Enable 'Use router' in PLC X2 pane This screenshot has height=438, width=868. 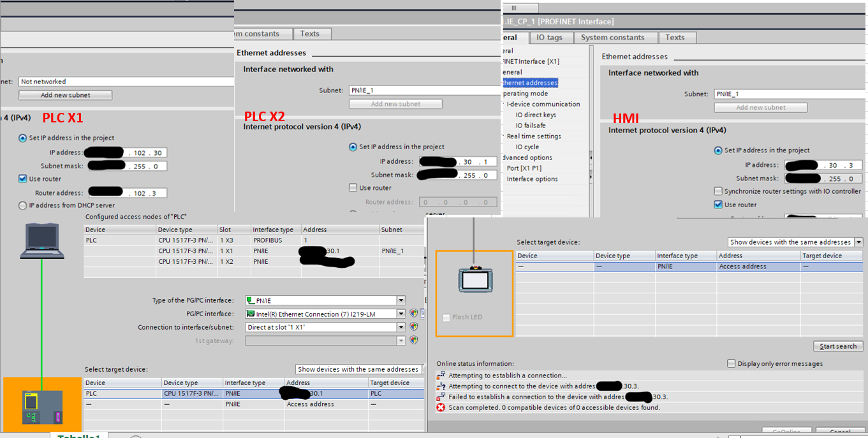point(353,187)
